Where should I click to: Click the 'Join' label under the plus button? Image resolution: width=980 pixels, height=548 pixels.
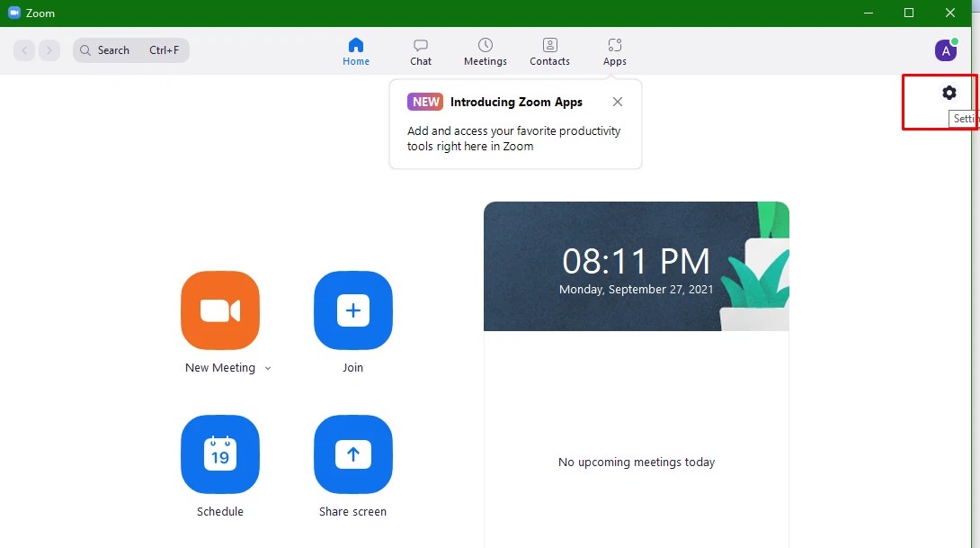352,368
